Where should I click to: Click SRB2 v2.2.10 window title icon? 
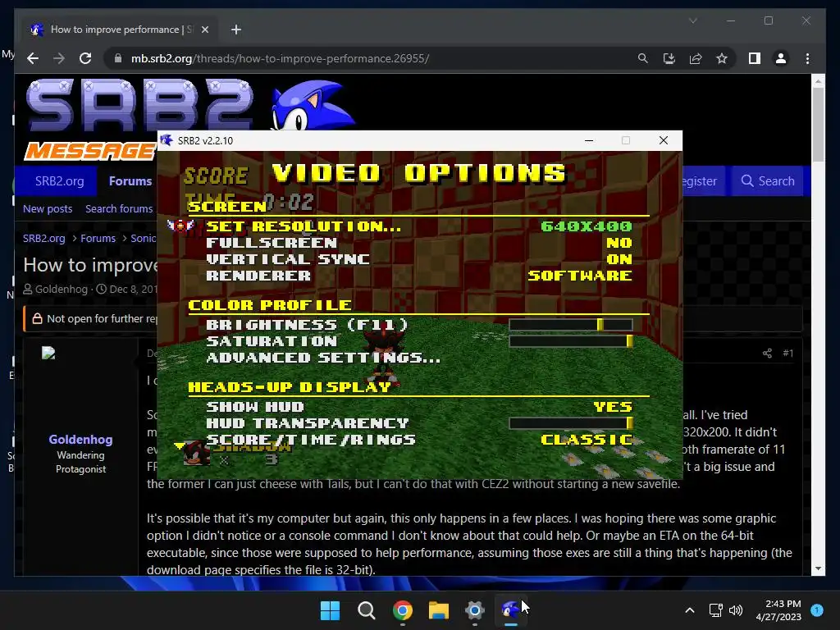pos(167,140)
